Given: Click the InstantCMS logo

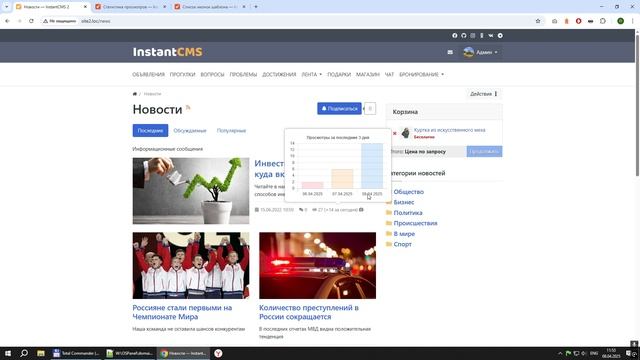Looking at the screenshot, I should pyautogui.click(x=167, y=52).
